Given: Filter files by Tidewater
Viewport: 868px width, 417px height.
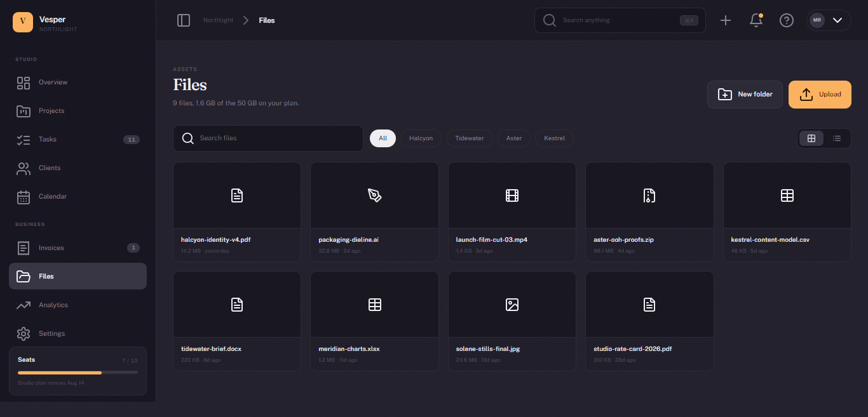Looking at the screenshot, I should [x=470, y=138].
